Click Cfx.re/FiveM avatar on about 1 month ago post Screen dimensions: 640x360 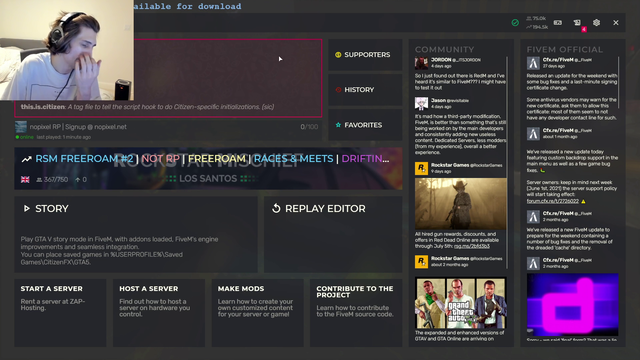coord(533,134)
